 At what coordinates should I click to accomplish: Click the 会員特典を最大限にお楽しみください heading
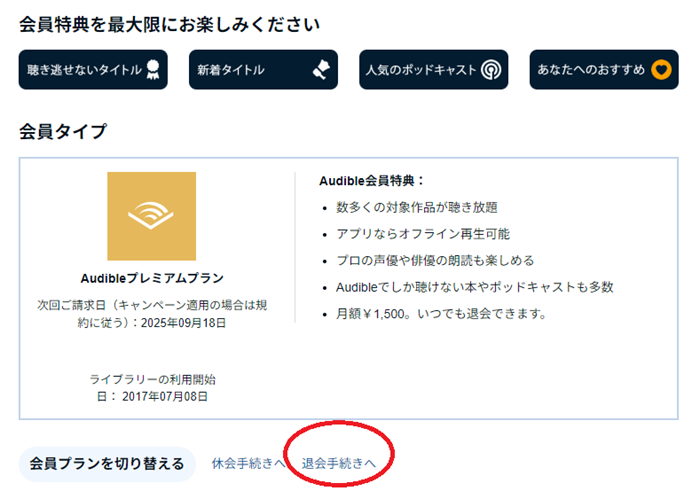tap(169, 25)
